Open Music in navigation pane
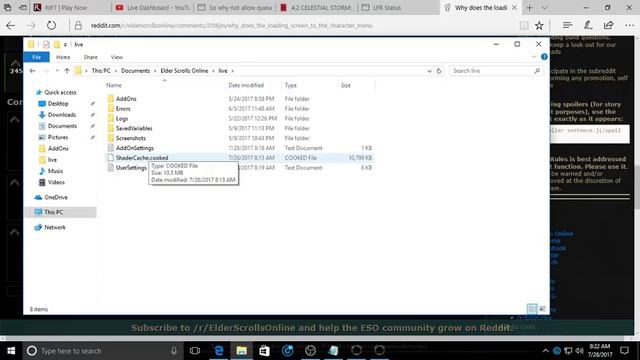 point(55,171)
